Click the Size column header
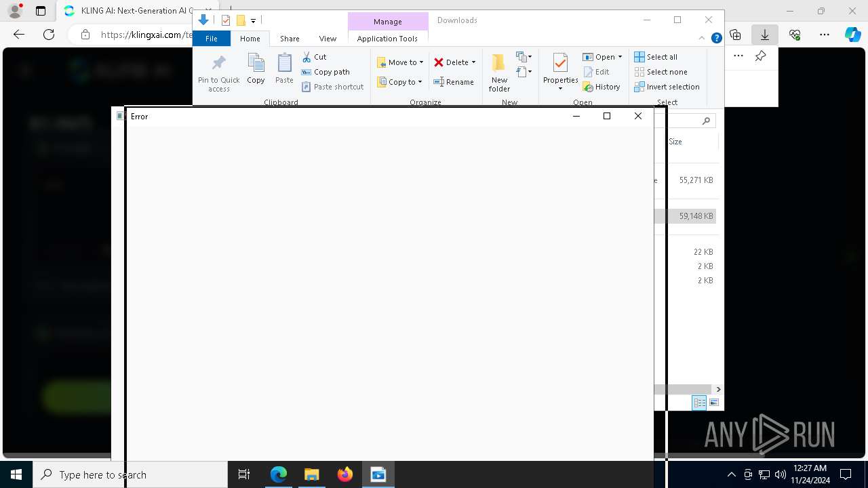This screenshot has width=868, height=488. tap(690, 142)
